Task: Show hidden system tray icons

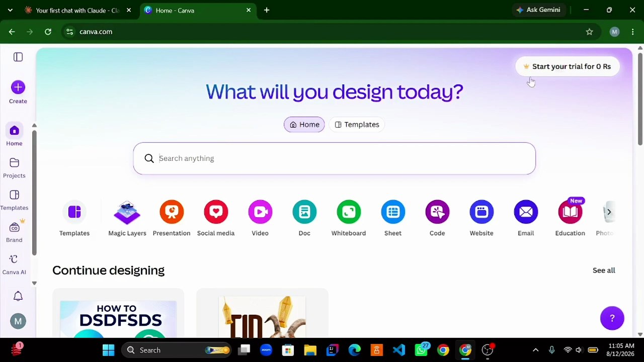Action: pos(535,350)
